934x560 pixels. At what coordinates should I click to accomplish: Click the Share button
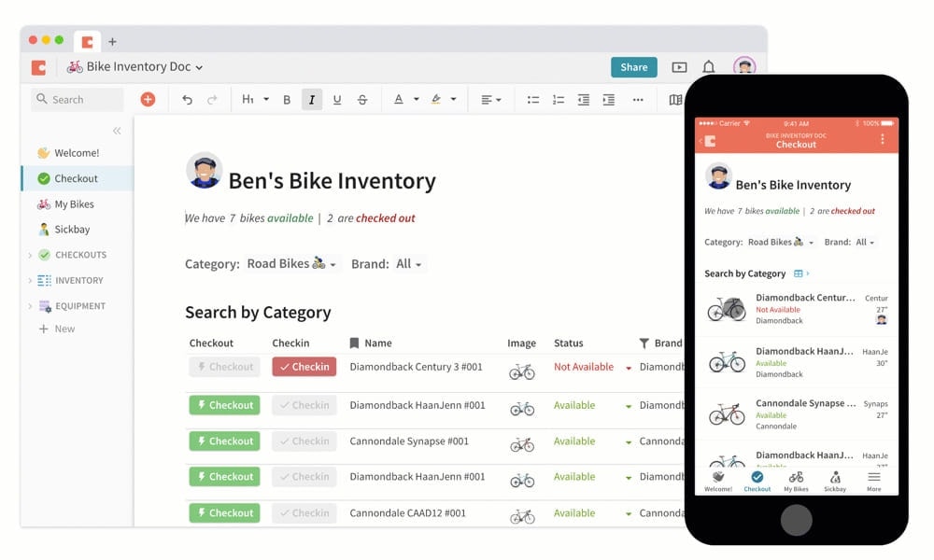tap(634, 67)
